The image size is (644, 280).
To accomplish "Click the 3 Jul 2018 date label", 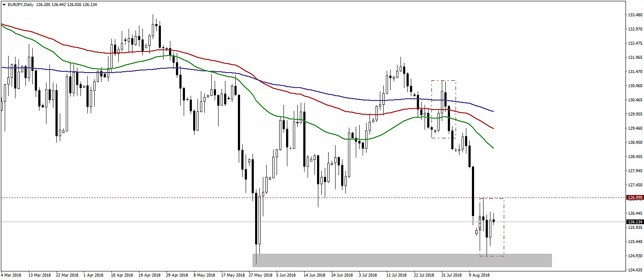I will click(369, 275).
